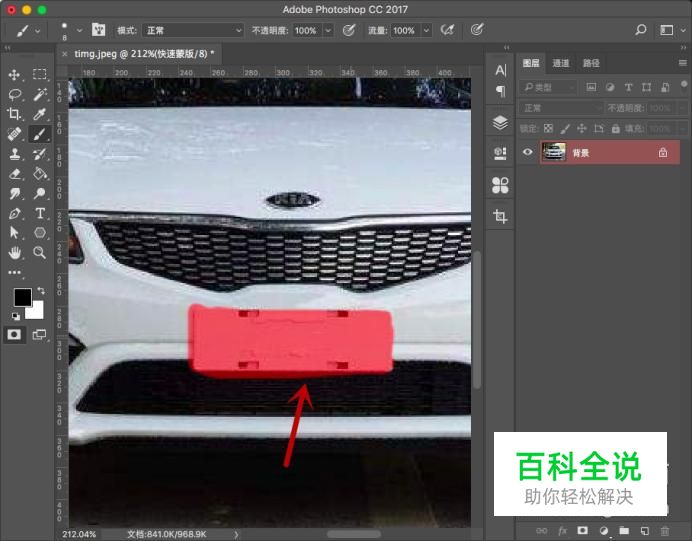The image size is (692, 541).
Task: Open the brush size preset dropdown
Action: pyautogui.click(x=79, y=30)
